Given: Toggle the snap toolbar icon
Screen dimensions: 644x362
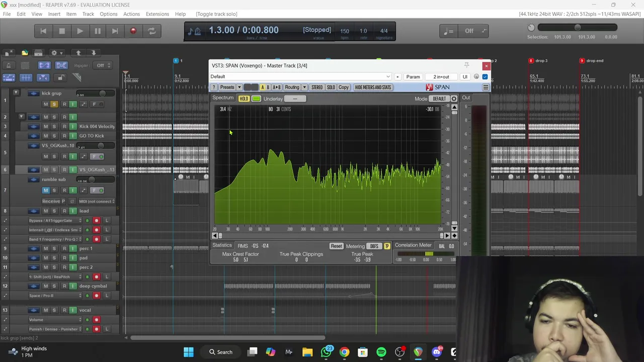Looking at the screenshot, I should click(43, 77).
